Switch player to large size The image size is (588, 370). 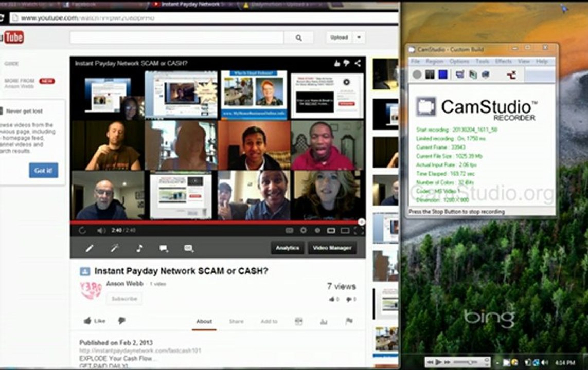tap(345, 230)
